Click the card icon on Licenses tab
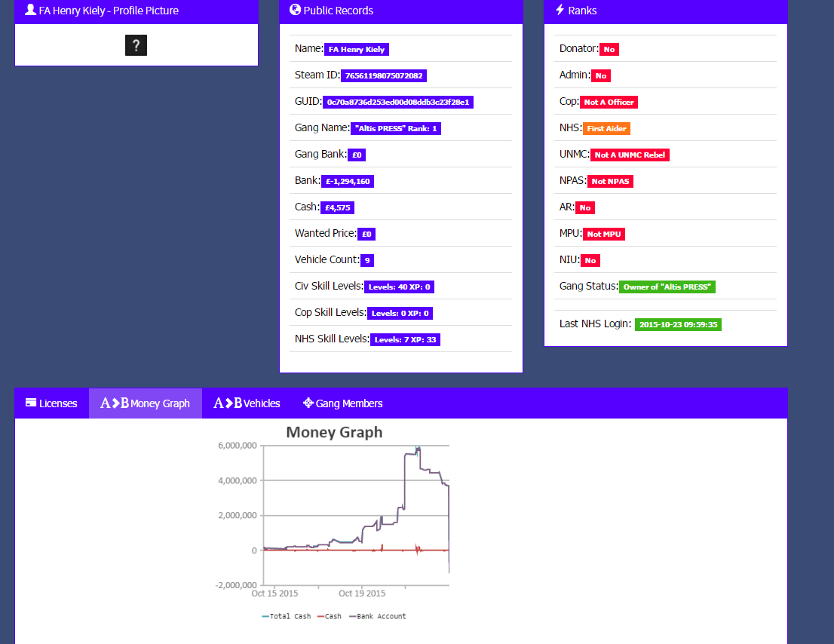This screenshot has height=644, width=834. tap(31, 403)
